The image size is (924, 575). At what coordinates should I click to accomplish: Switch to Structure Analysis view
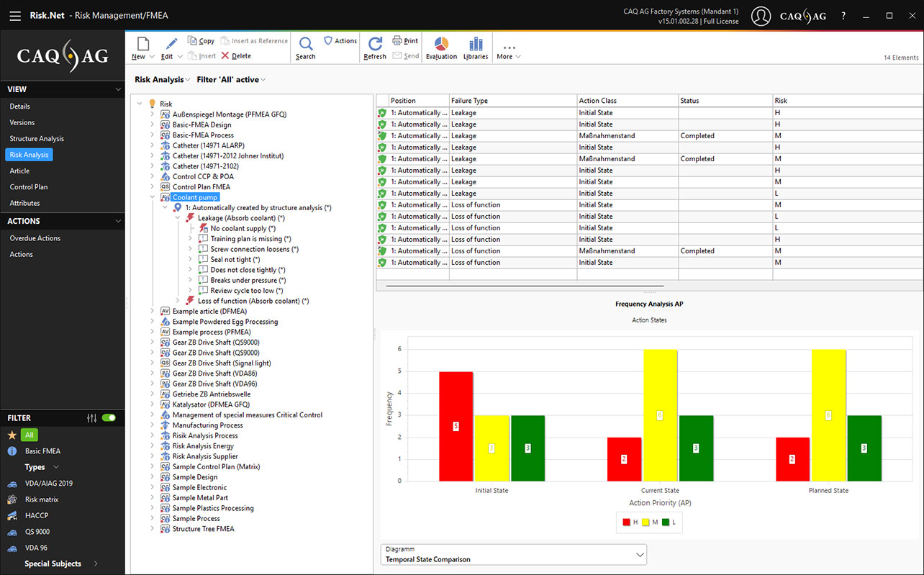click(x=37, y=139)
